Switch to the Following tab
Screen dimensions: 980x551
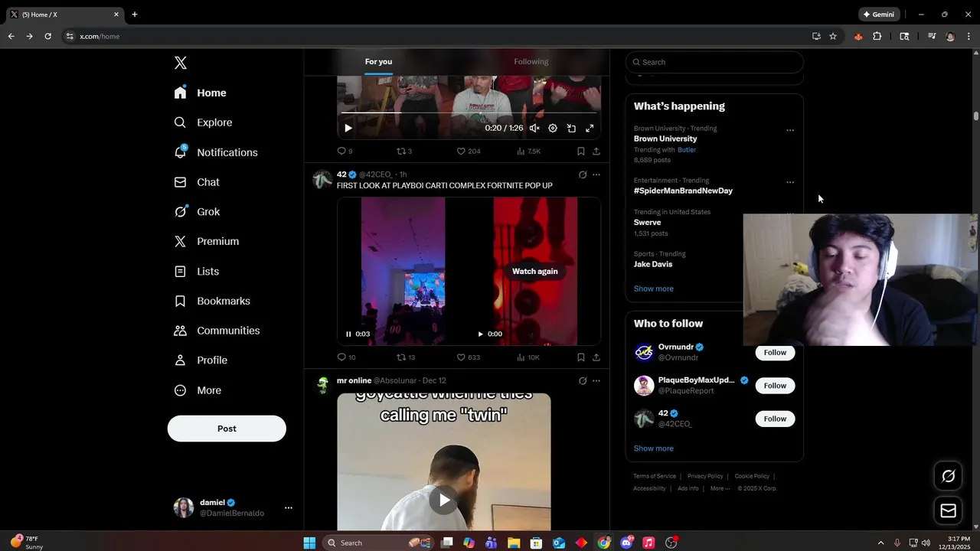pyautogui.click(x=531, y=62)
